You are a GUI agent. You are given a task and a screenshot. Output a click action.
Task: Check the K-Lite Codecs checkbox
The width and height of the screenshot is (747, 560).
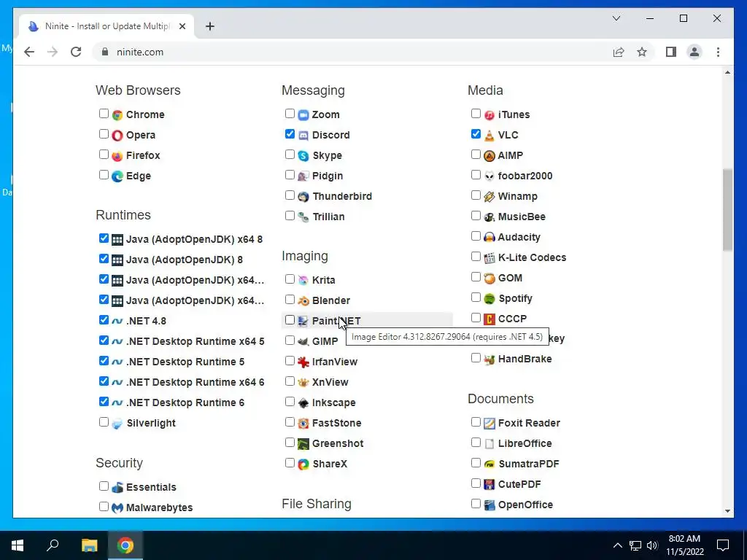pos(476,257)
